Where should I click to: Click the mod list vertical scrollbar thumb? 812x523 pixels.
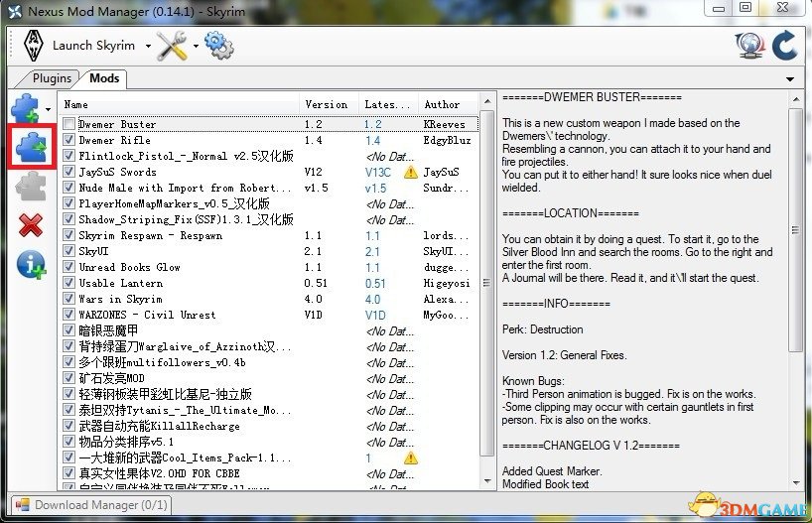(486, 283)
